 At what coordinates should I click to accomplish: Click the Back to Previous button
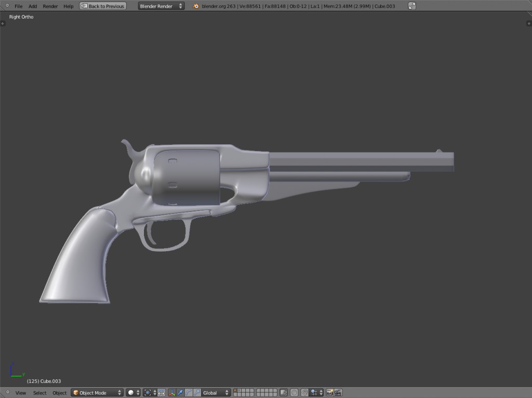102,6
